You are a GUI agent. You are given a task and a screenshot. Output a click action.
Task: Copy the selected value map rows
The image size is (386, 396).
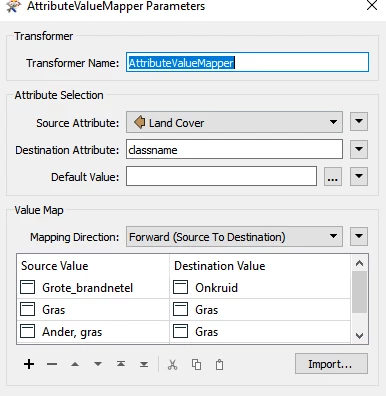[196, 365]
